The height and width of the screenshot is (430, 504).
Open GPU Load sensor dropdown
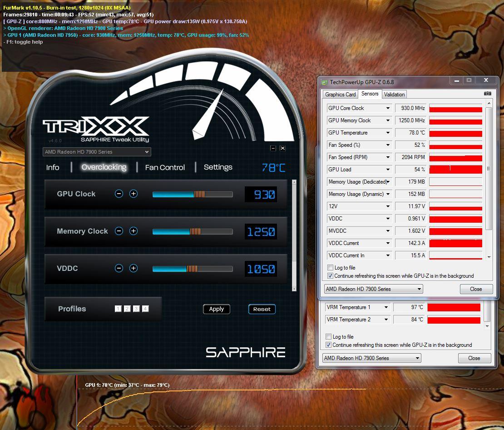[x=388, y=169]
